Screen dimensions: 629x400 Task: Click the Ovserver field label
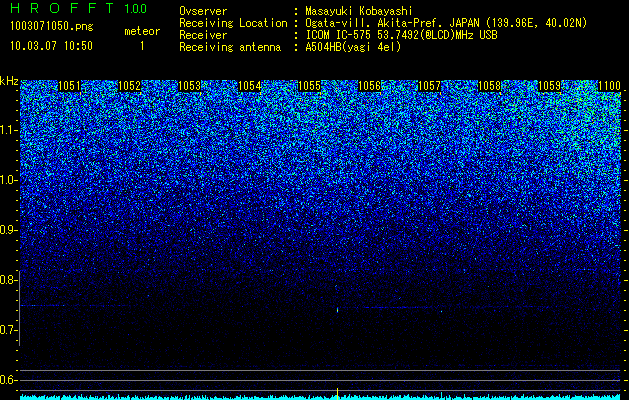tap(203, 11)
